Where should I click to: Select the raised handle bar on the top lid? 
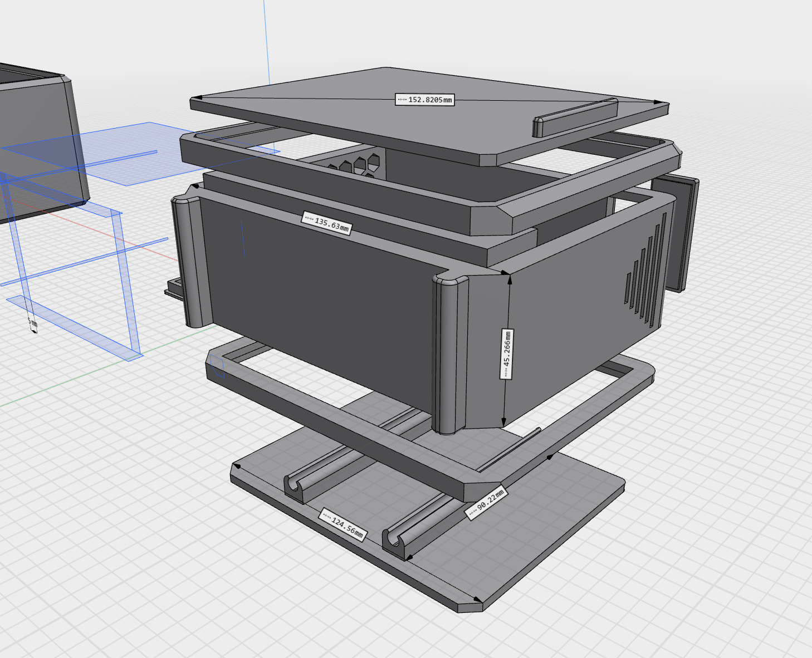click(575, 116)
